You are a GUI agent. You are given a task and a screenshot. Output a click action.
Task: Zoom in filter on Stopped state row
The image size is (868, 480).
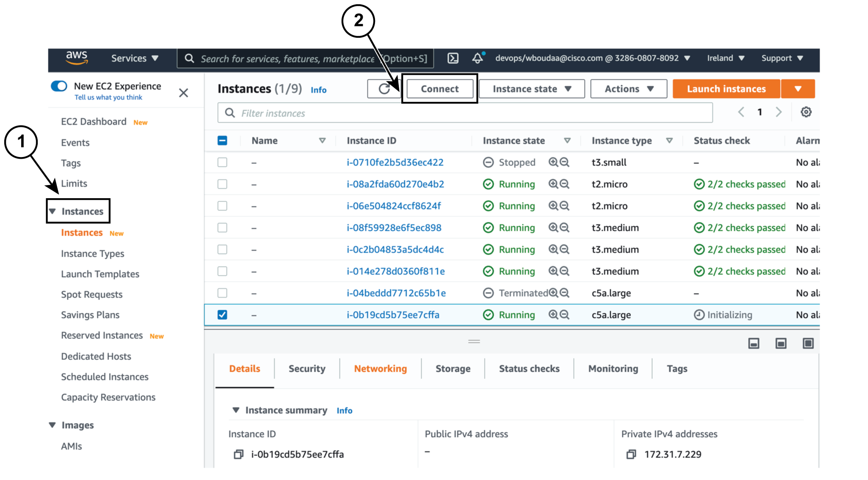click(553, 162)
